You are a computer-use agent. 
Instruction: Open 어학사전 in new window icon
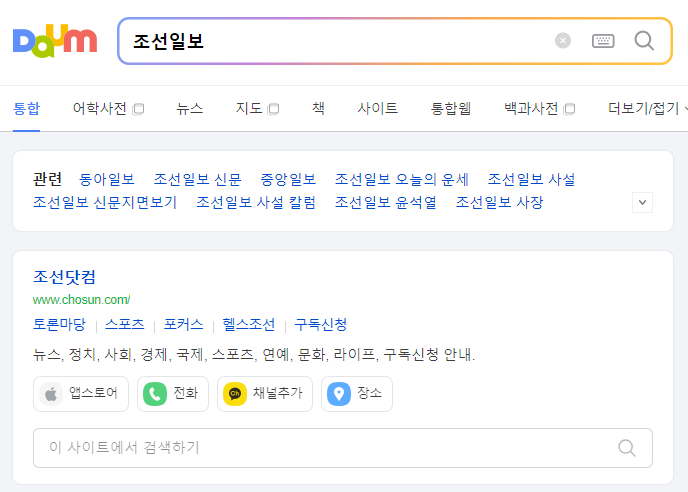coord(138,109)
